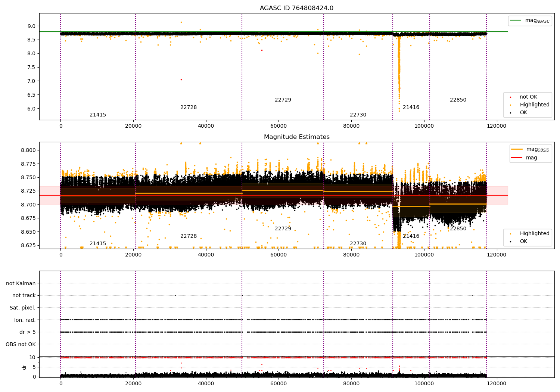The height and width of the screenshot is (392, 560).
Task: Click x-axis tick 40000 under bottom flags plot
Action: [x=206, y=383]
